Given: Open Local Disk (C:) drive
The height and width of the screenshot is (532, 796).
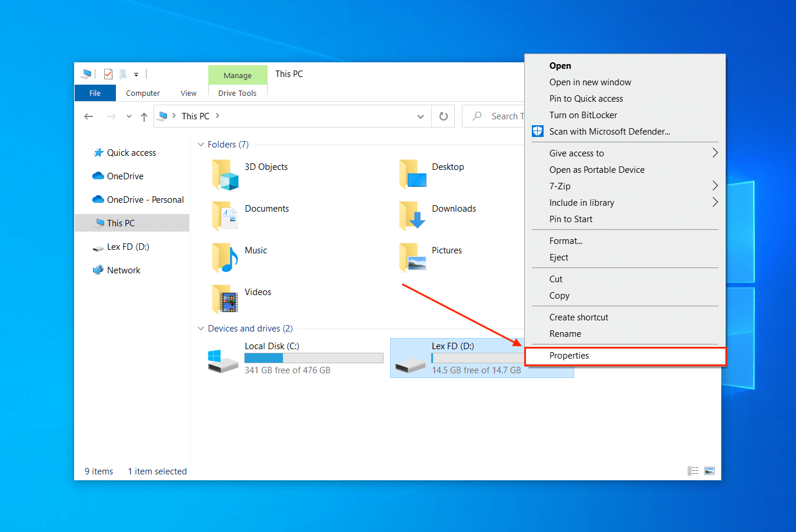Looking at the screenshot, I should pos(271,346).
